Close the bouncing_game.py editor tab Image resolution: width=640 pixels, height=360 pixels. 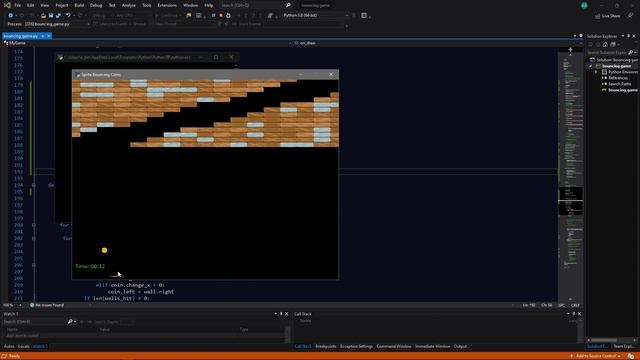pyautogui.click(x=49, y=36)
